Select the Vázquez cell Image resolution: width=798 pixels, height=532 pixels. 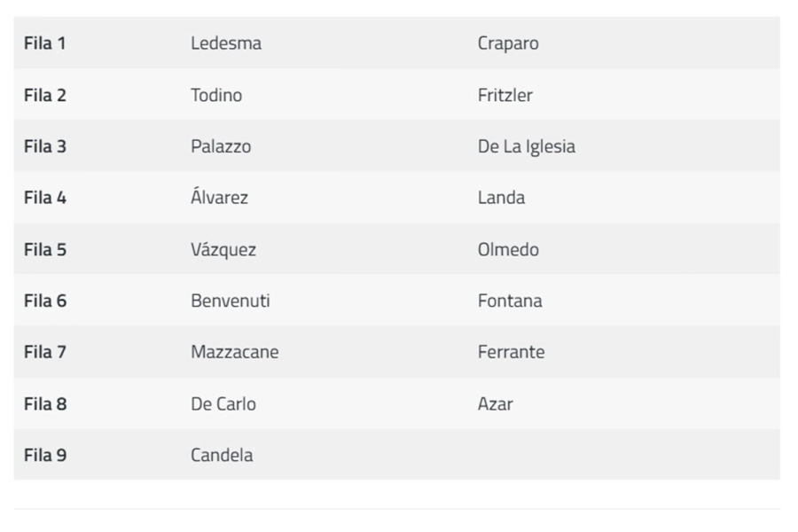(223, 249)
